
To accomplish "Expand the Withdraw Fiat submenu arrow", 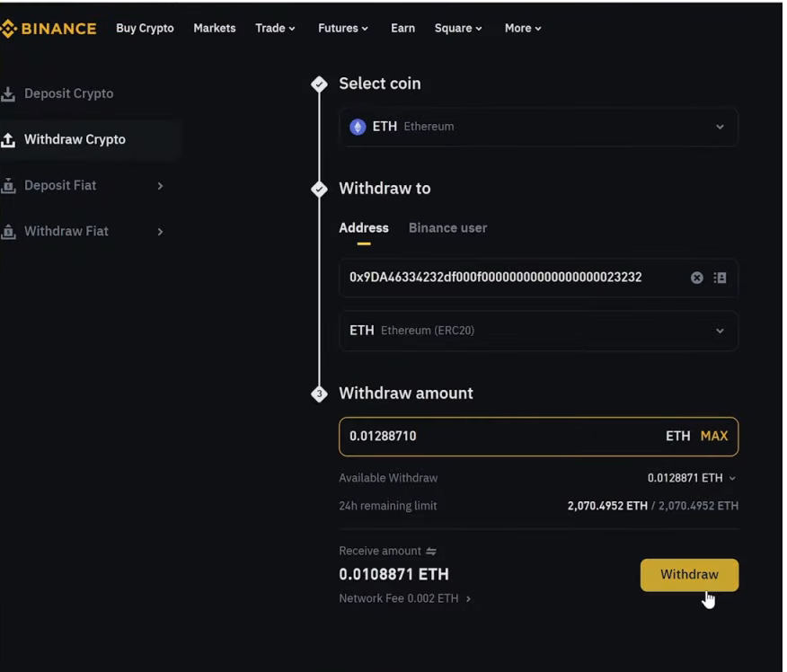I will coord(160,232).
